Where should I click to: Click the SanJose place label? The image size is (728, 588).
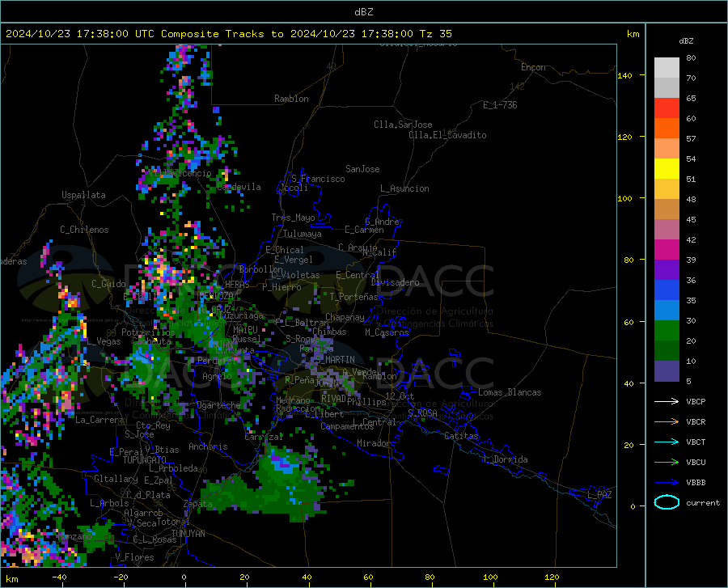362,169
